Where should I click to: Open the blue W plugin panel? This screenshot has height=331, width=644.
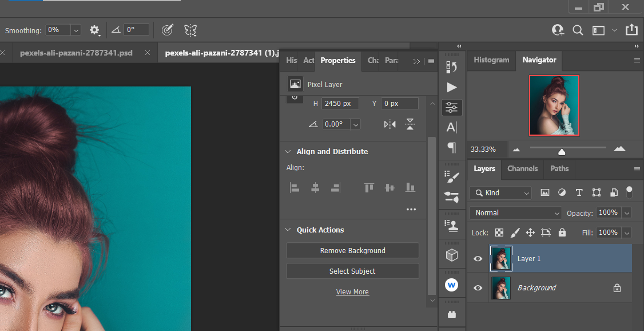[x=452, y=285]
